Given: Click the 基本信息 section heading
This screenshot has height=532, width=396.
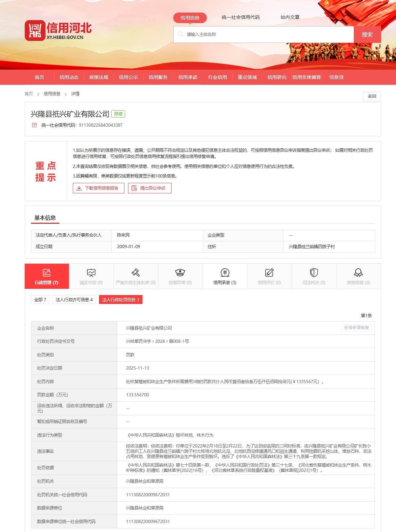Looking at the screenshot, I should tap(45, 218).
